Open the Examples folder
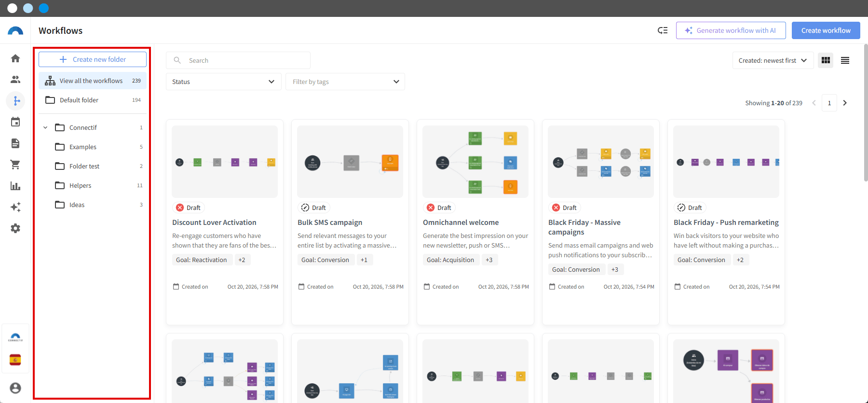 (93, 147)
